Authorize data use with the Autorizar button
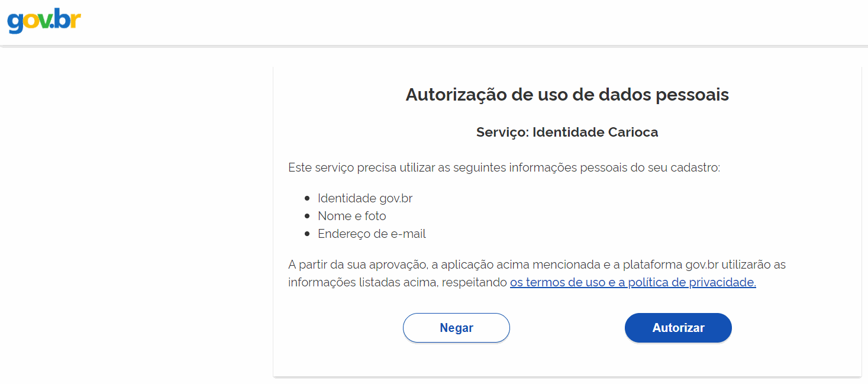 pos(678,328)
